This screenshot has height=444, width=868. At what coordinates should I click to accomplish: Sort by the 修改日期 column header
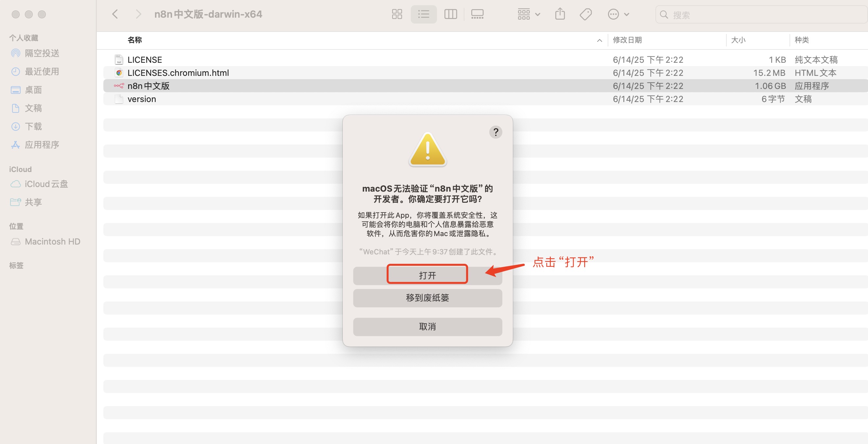627,40
